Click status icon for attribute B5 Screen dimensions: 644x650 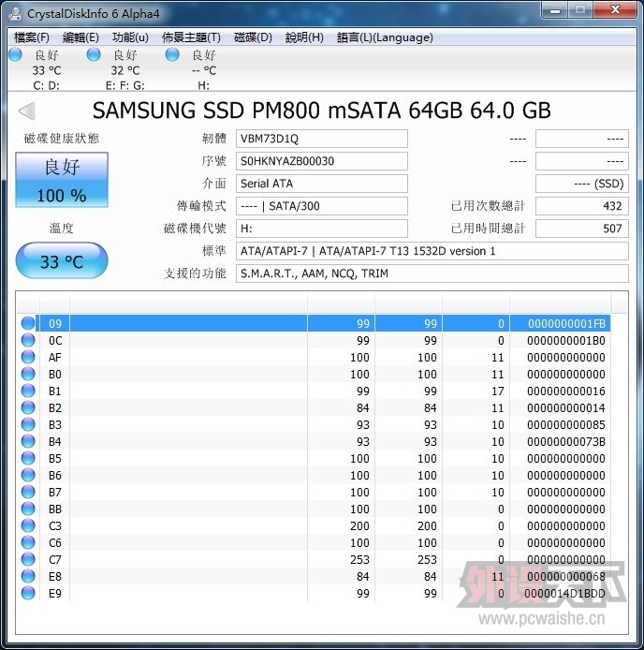point(28,458)
